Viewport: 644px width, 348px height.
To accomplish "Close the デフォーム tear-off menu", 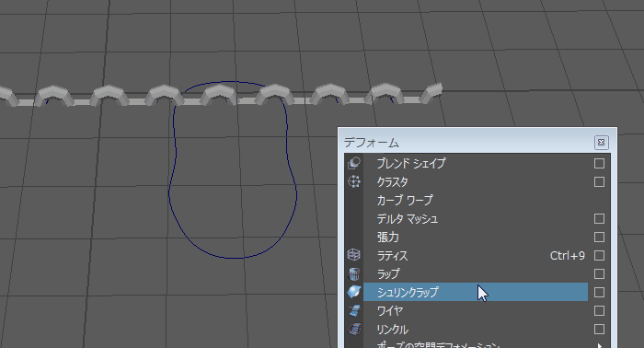I will point(602,142).
